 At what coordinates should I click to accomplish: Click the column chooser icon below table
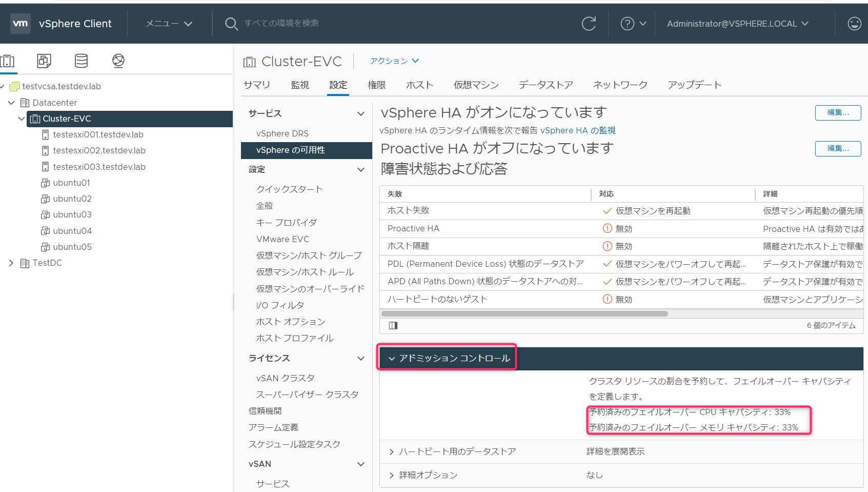point(393,325)
